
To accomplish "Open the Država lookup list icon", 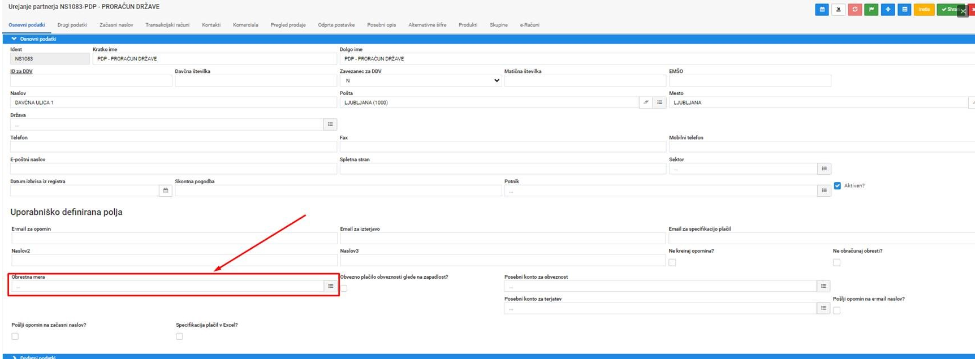I will click(330, 124).
